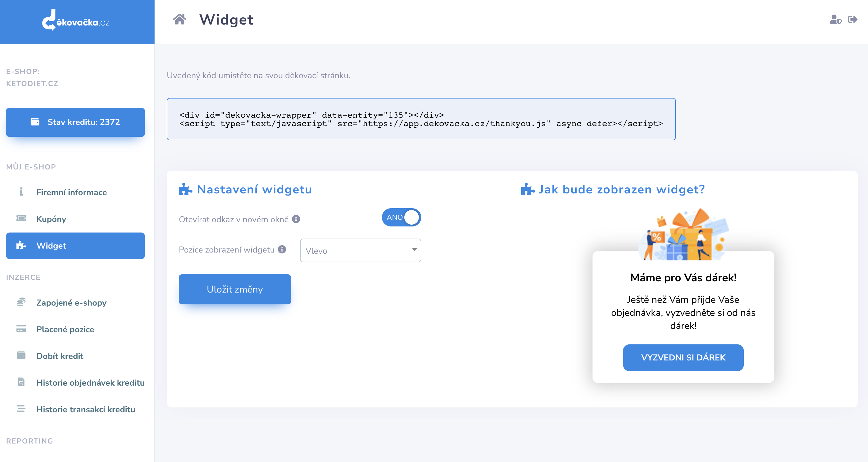The height and width of the screenshot is (462, 868).
Task: Click the logout arrow icon
Action: (853, 19)
